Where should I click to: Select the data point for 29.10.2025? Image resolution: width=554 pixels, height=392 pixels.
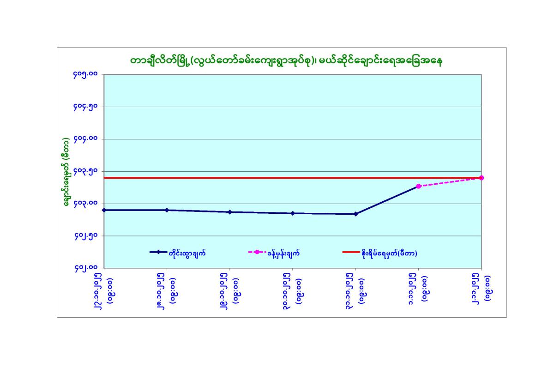[x=230, y=212]
